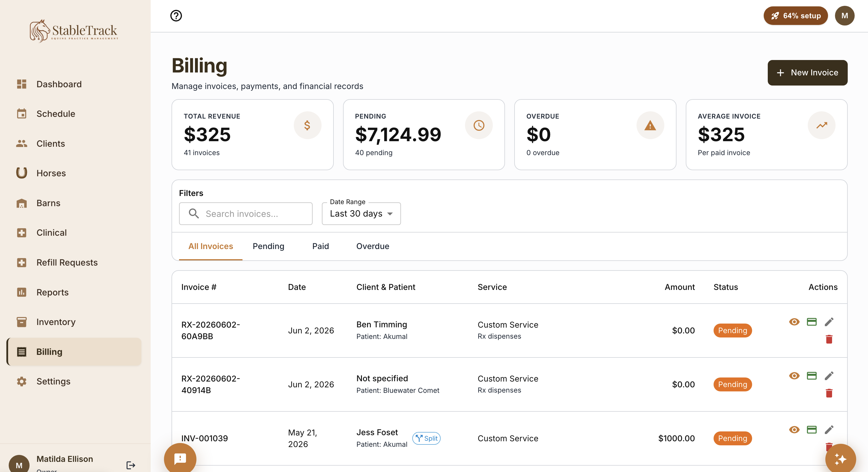Select the All Invoices tab
Image resolution: width=868 pixels, height=472 pixels.
[211, 246]
